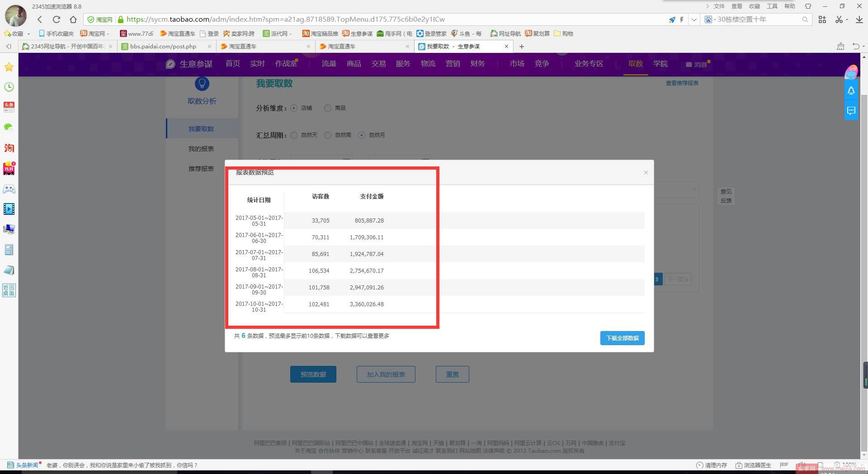
Task: Click the browser back arrow
Action: pos(40,19)
